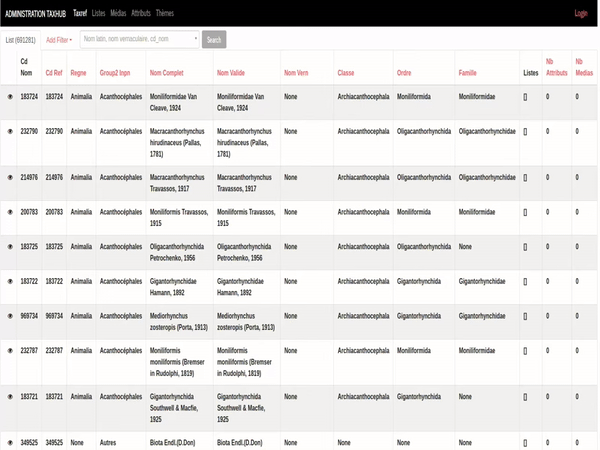Open eye icon for row 214976

tap(10, 177)
